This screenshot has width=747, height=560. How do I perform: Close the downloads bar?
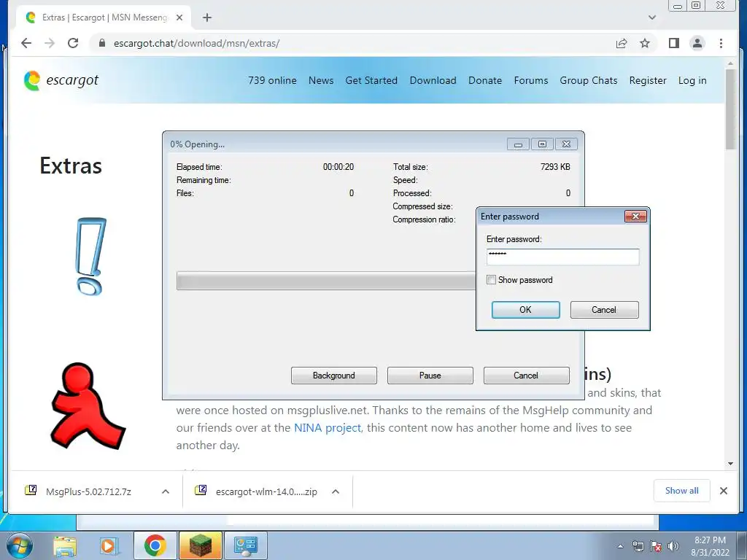click(x=723, y=491)
